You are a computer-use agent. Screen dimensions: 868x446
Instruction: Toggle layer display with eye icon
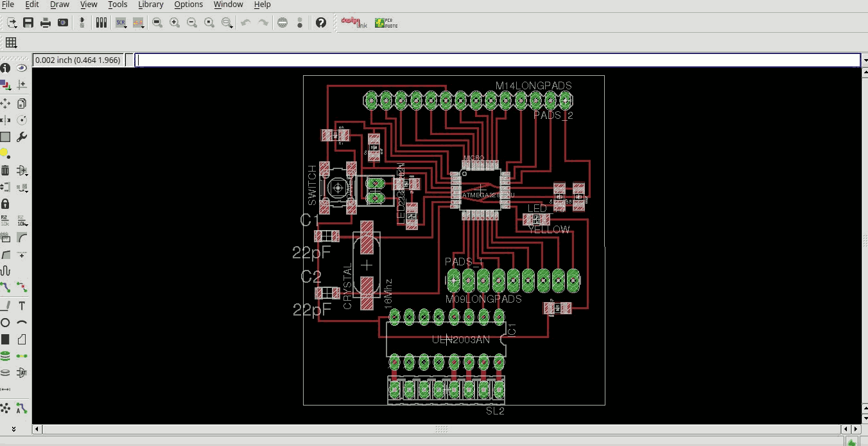22,67
